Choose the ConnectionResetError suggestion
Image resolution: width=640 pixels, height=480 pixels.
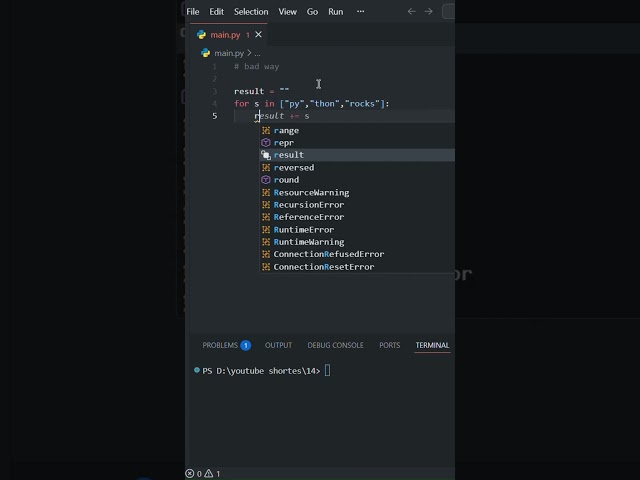[x=357, y=267]
